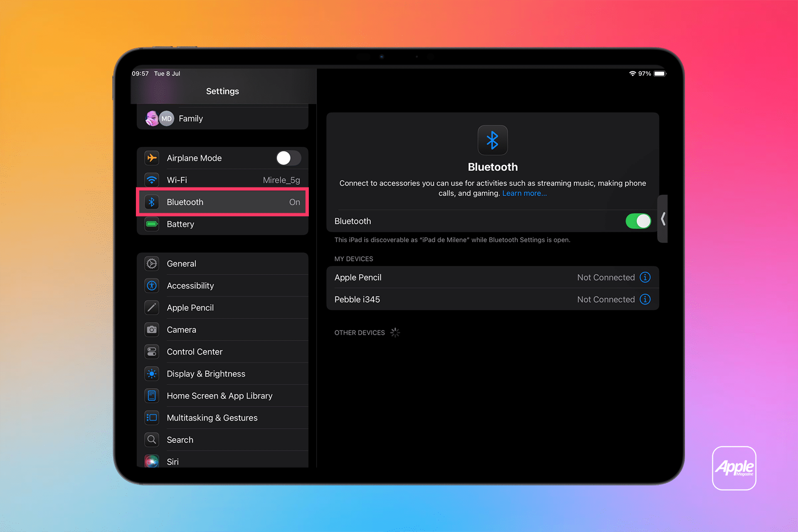The image size is (798, 532).
Task: Tap the Control Center icon
Action: (152, 352)
